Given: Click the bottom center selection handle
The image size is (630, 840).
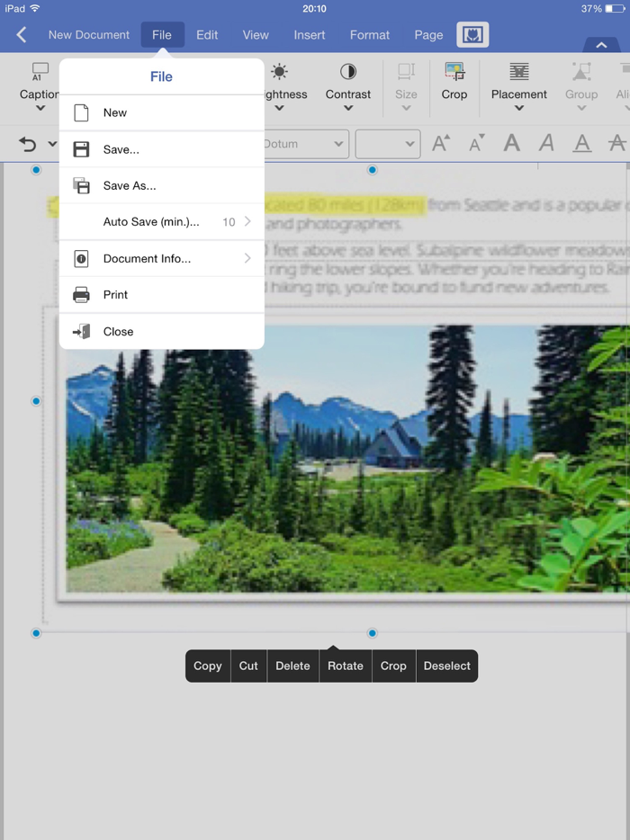Looking at the screenshot, I should [x=372, y=633].
